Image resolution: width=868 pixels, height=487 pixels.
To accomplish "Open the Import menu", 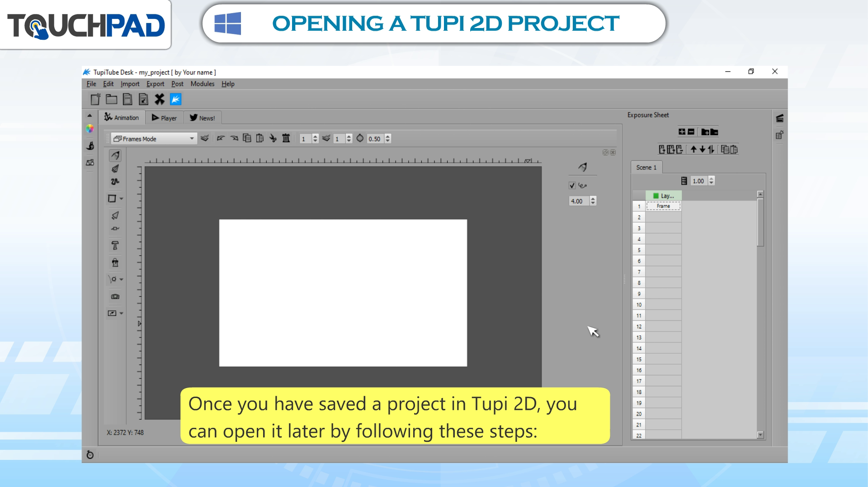I will (130, 84).
